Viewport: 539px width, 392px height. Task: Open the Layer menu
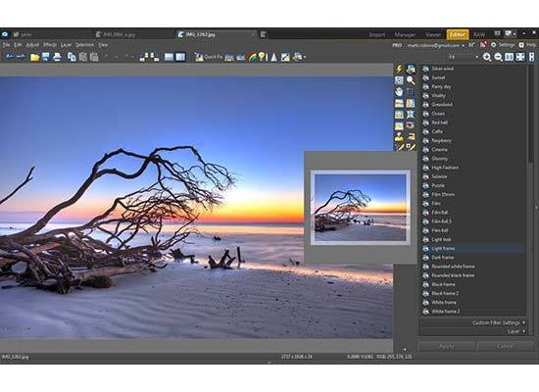point(66,45)
